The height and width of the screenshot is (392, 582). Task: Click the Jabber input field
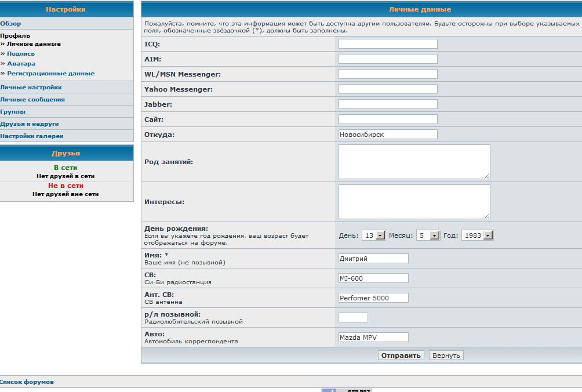click(x=387, y=104)
